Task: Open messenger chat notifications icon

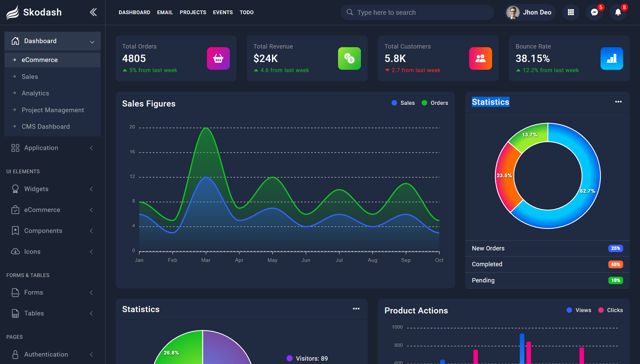Action: (595, 12)
